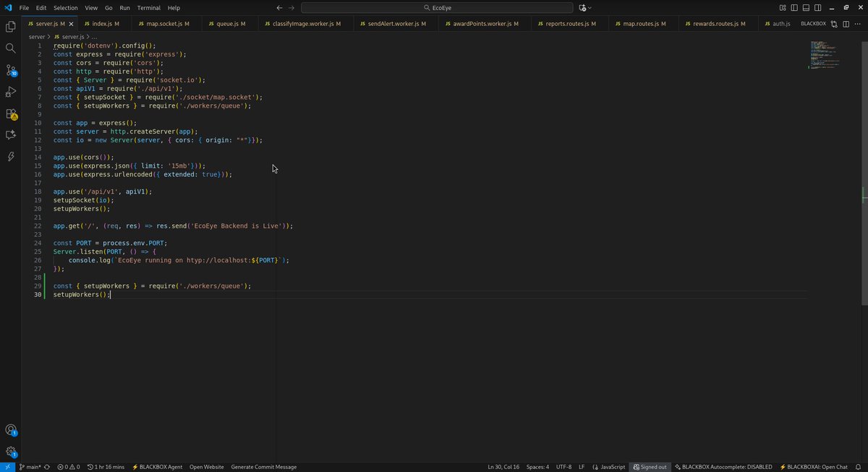Open the sixth activity bar view icon
This screenshot has height=472, width=868.
pyautogui.click(x=11, y=135)
